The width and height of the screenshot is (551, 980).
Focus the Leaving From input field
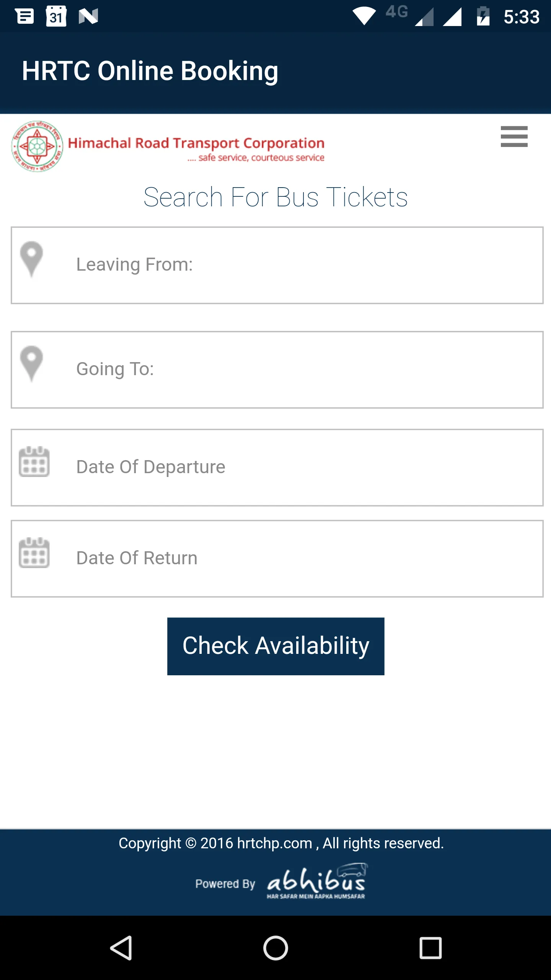(298, 265)
